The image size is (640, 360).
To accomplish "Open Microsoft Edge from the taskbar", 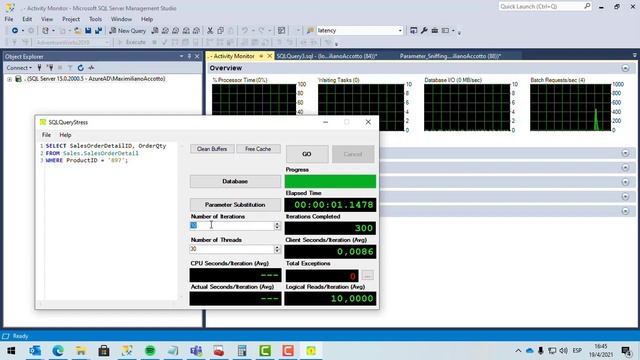I will pyautogui.click(x=58, y=351).
